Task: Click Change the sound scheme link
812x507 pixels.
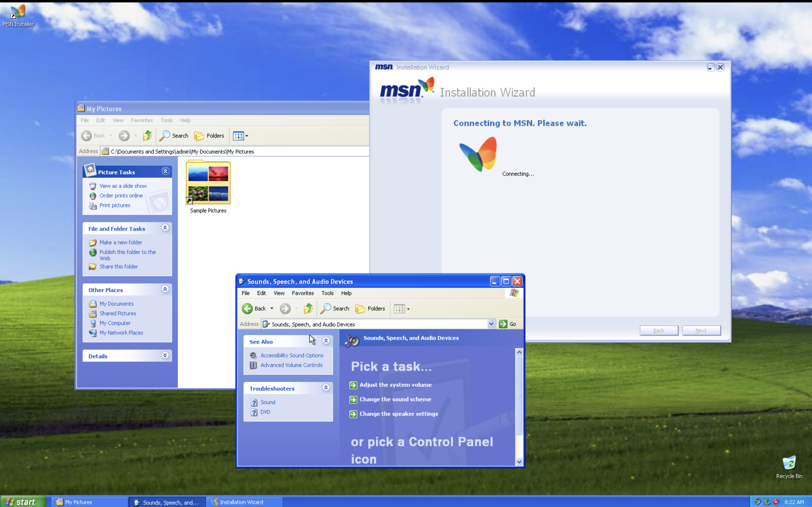Action: [x=395, y=399]
